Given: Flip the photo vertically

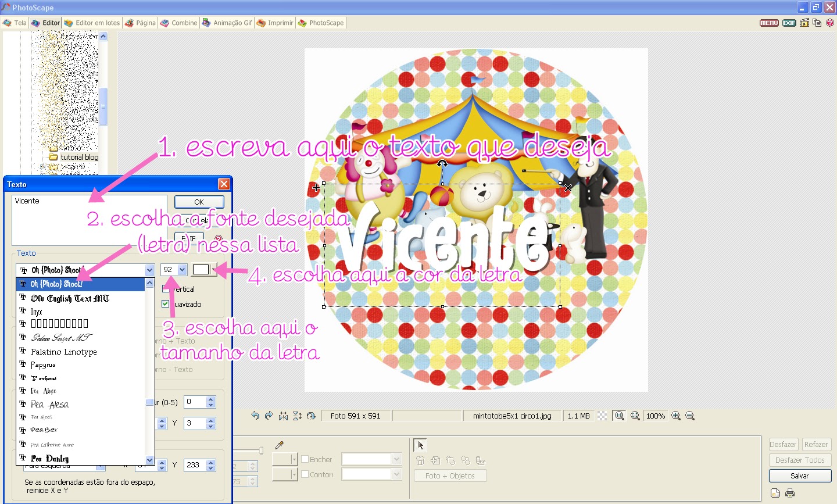Looking at the screenshot, I should (297, 416).
